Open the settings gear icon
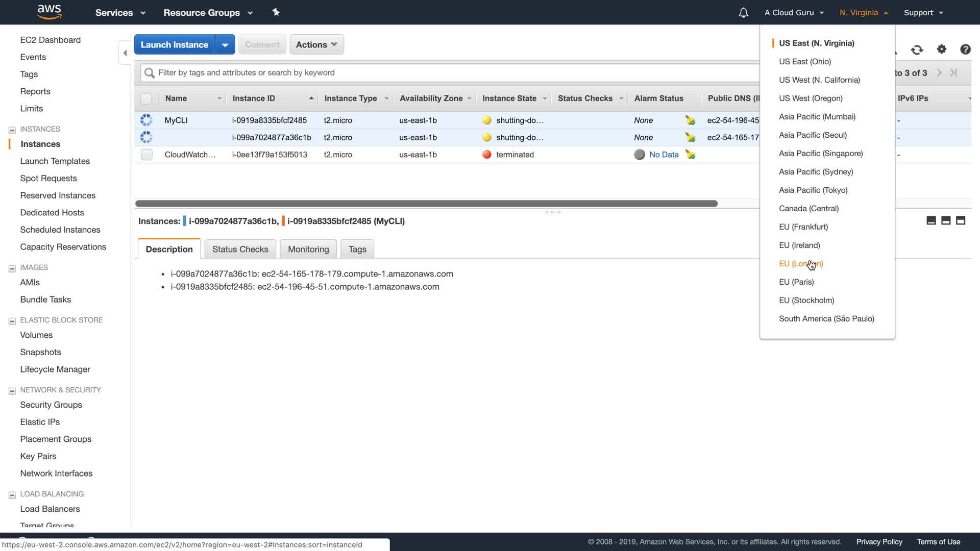The image size is (980, 551). point(941,49)
